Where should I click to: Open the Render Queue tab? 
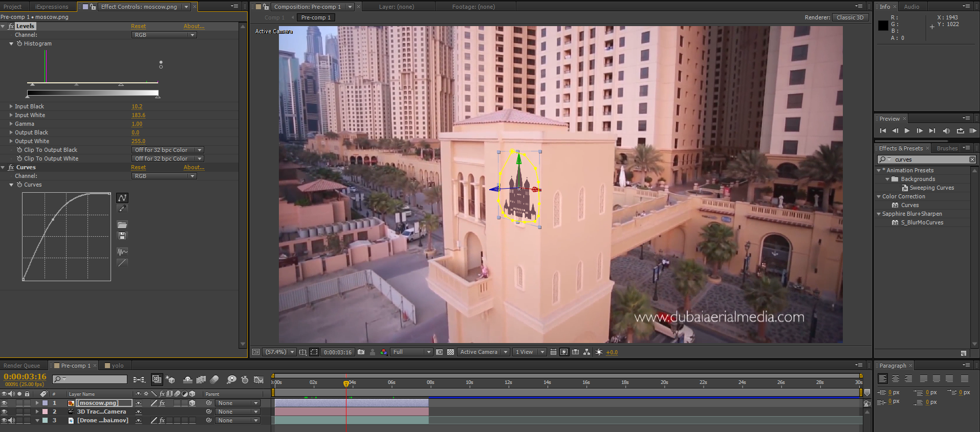pyautogui.click(x=21, y=366)
